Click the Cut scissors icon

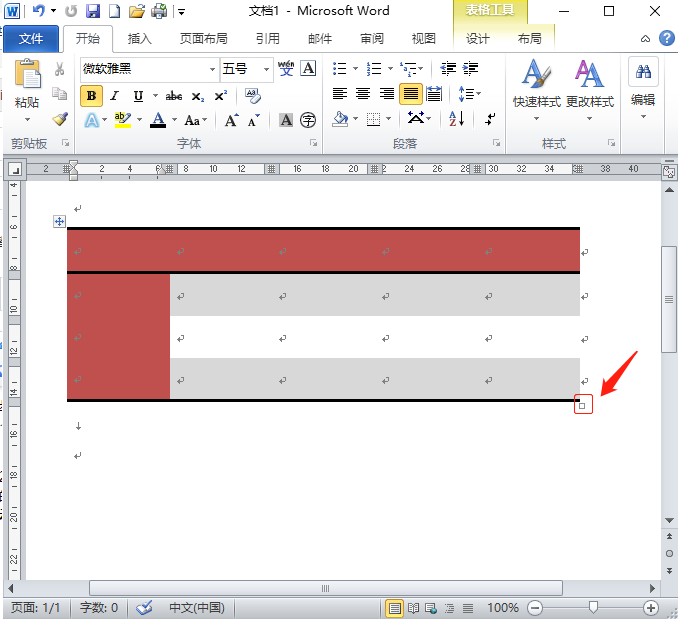pos(59,68)
